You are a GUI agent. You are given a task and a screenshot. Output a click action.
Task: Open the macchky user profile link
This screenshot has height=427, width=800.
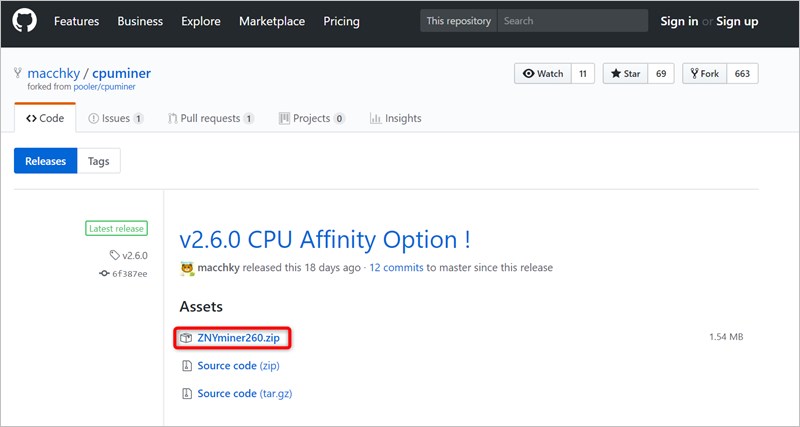click(x=54, y=73)
